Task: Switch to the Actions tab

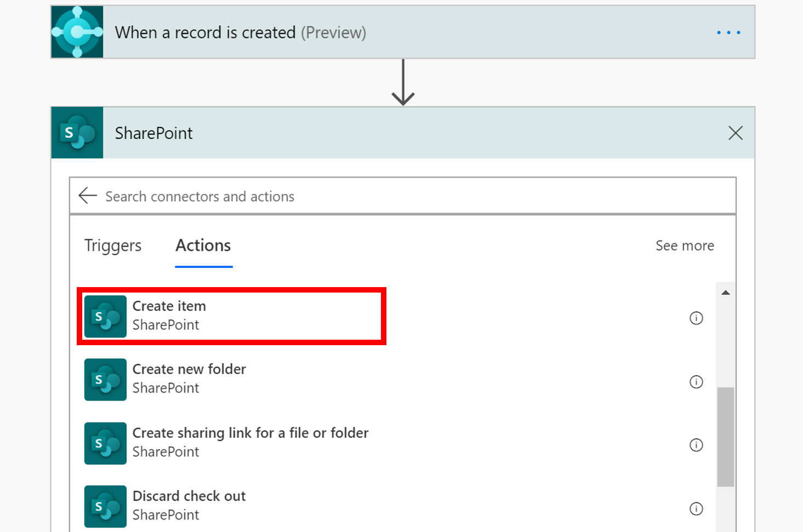Action: [x=203, y=245]
